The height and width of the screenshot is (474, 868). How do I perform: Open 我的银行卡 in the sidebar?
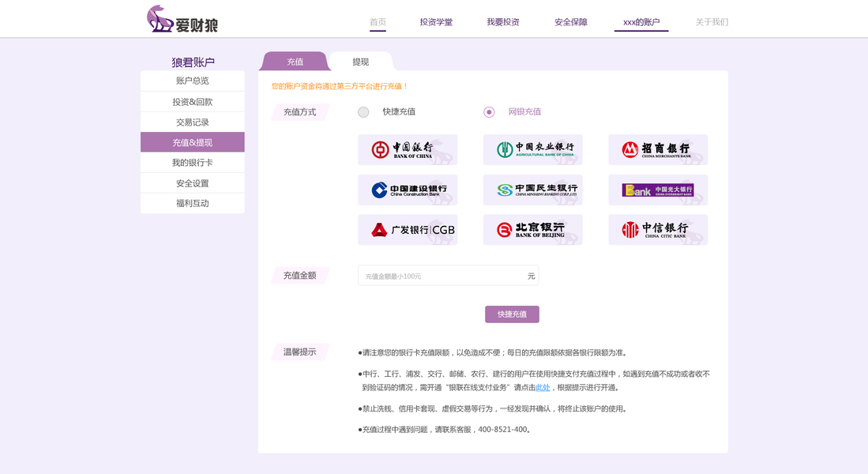pos(192,162)
